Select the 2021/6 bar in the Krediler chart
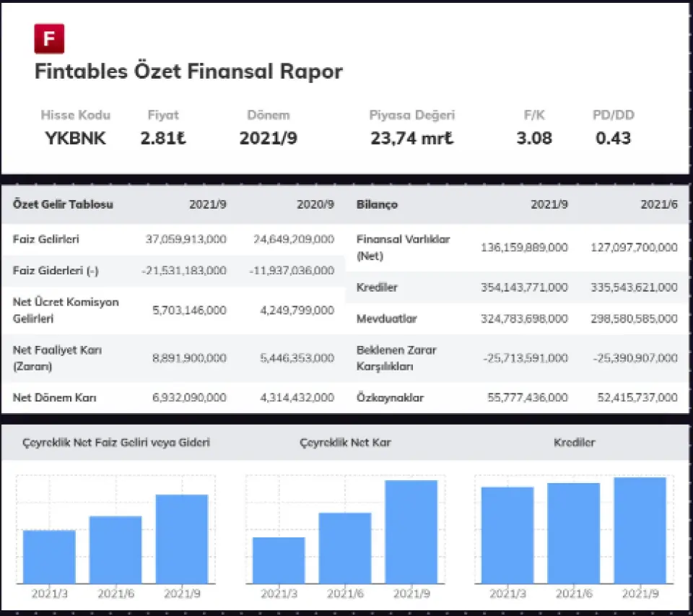 click(x=573, y=532)
